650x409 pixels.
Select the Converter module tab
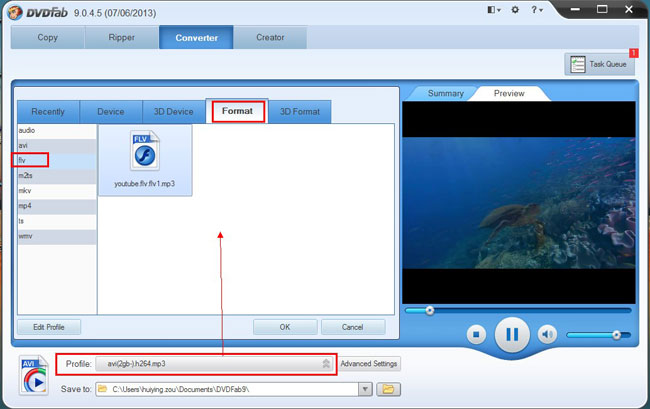(x=196, y=37)
